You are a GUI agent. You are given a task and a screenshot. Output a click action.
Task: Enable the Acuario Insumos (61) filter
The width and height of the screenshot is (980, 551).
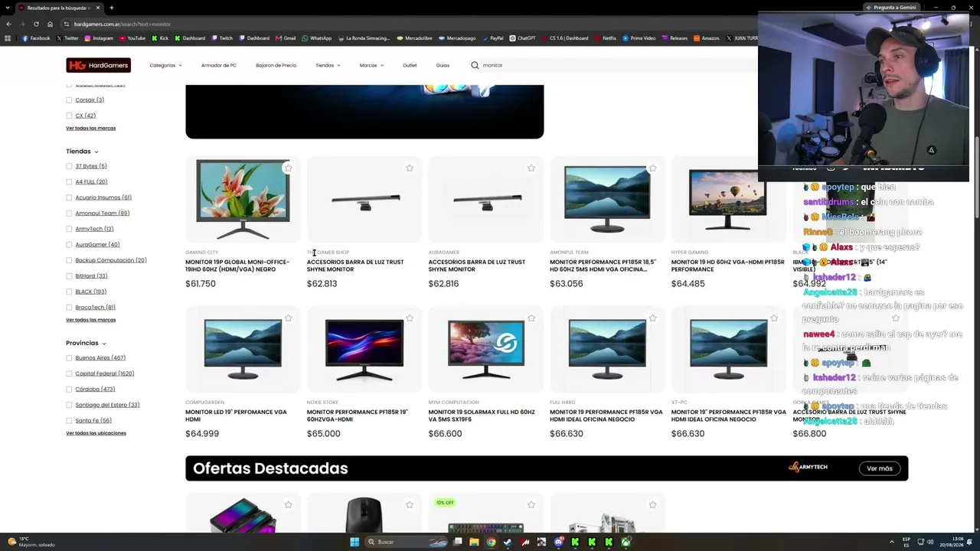pos(69,197)
